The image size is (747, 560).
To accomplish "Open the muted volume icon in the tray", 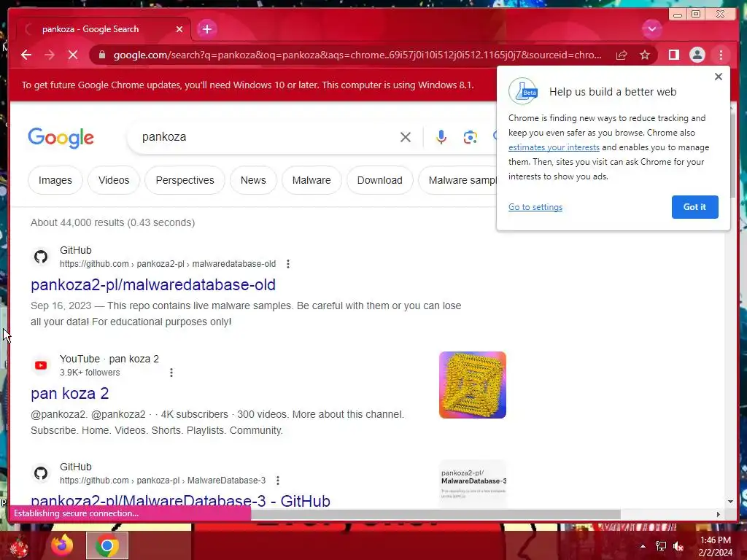I will (x=678, y=546).
